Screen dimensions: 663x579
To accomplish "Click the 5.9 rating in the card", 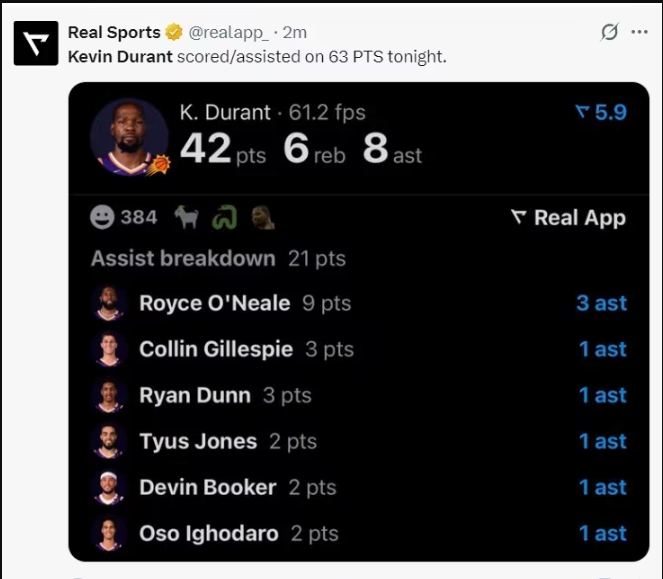I will tap(601, 112).
